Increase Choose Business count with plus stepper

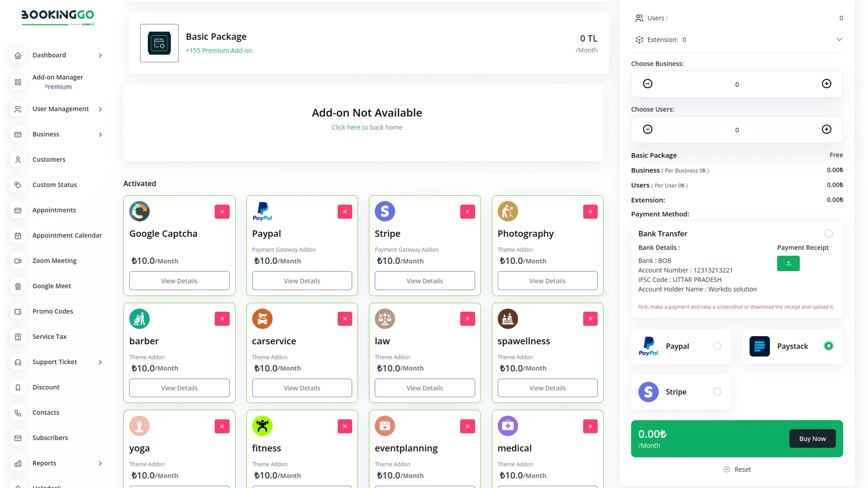826,84
